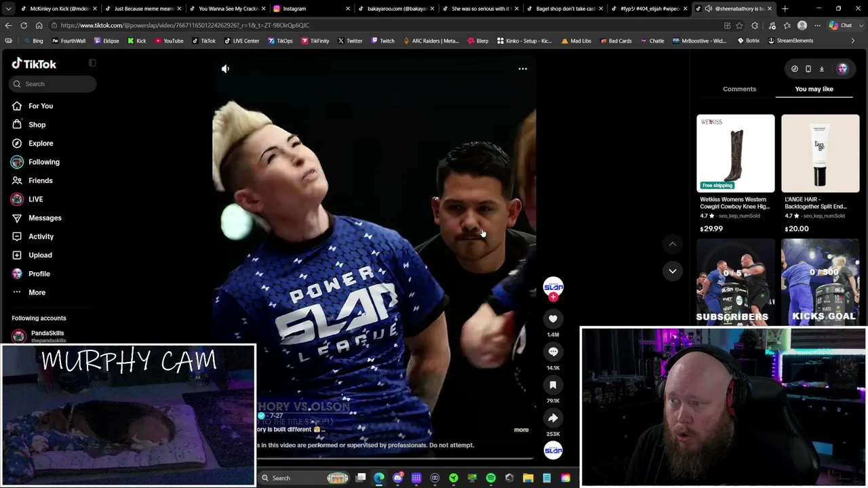Screen dimensions: 868x488
Task: Focus the TikTok search field
Action: pos(53,84)
